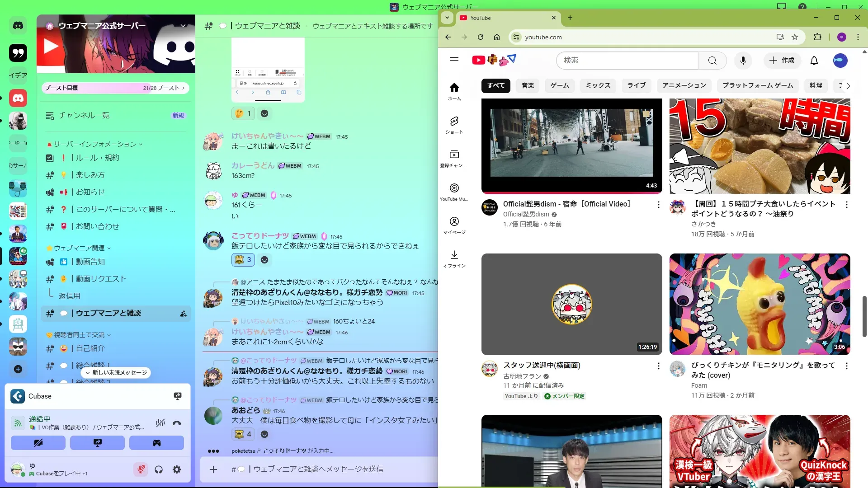868x488 pixels.
Task: Jump to the 新しい未読メッセージ indicator
Action: tap(116, 373)
